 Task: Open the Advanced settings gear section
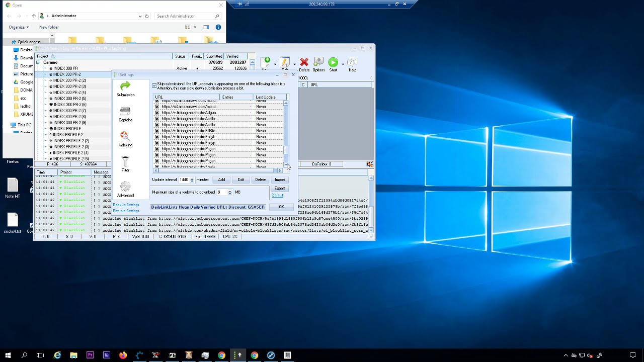125,189
